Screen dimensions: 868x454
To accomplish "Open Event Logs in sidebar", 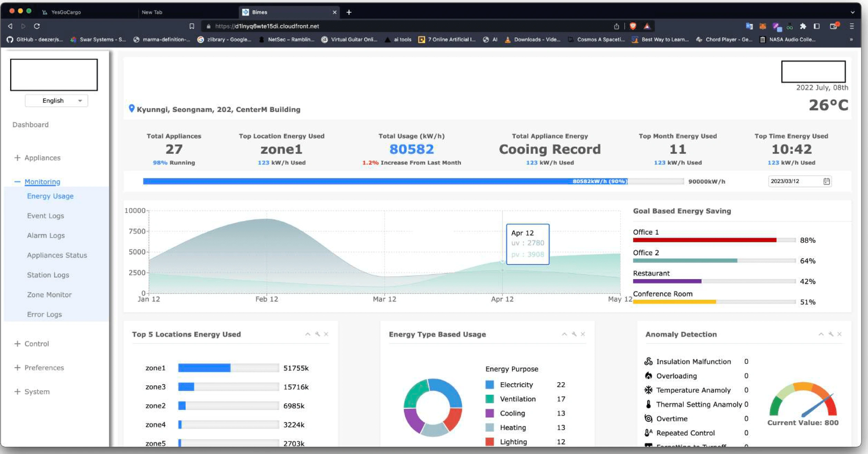I will [x=46, y=216].
